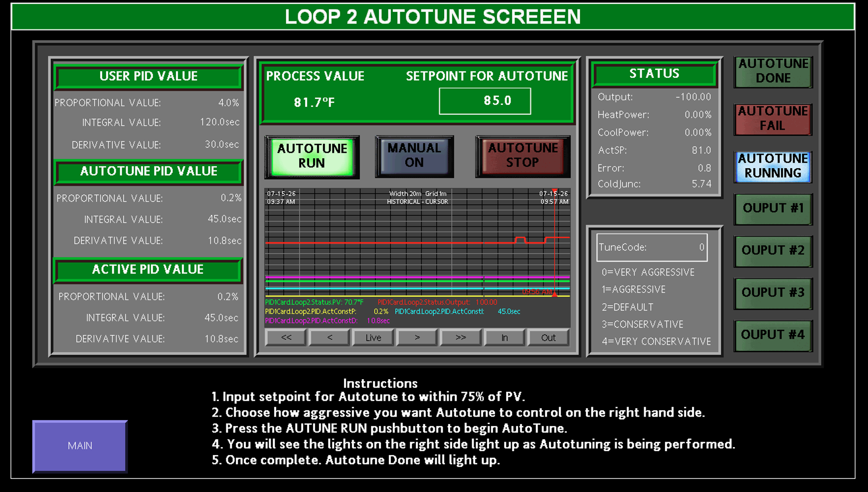Switch the trend chart to Live mode
Image resolution: width=868 pixels, height=492 pixels.
click(x=373, y=337)
